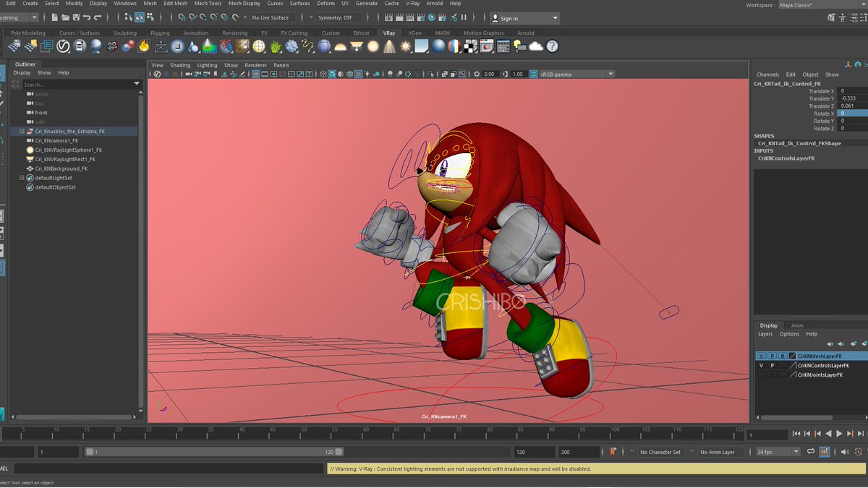Click the V-Ray cloud shelf icon
Viewport: 868px width, 488px height.
click(536, 46)
